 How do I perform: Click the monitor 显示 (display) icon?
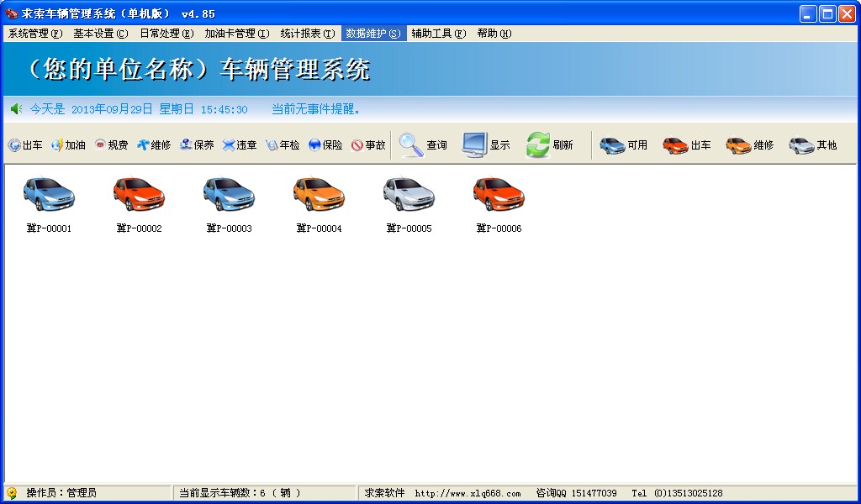click(486, 143)
